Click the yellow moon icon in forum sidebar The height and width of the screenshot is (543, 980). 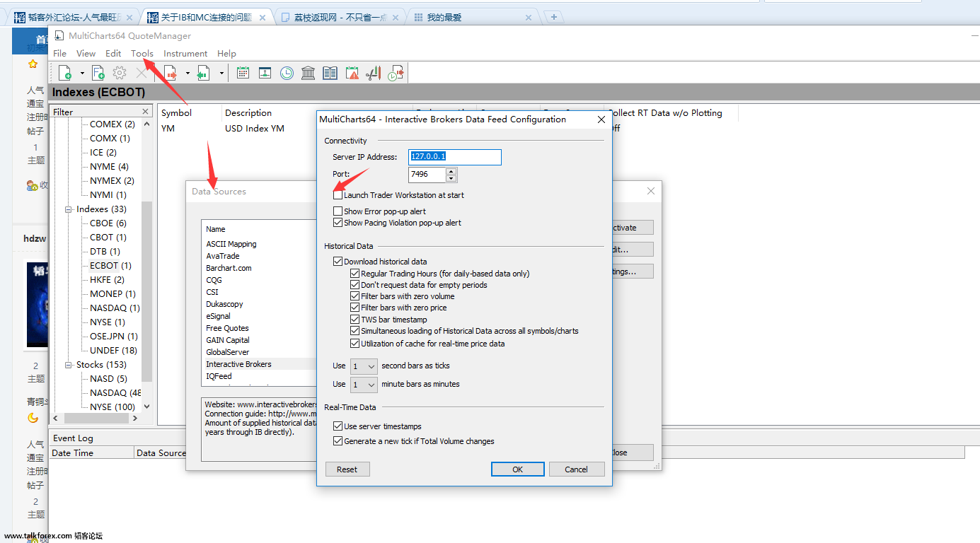33,418
